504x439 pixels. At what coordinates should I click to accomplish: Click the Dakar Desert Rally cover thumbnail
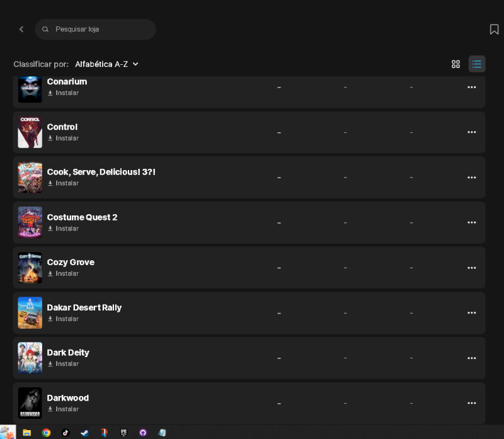click(30, 312)
